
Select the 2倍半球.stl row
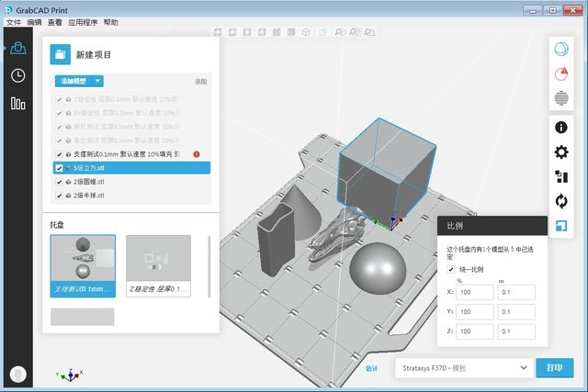(x=131, y=196)
